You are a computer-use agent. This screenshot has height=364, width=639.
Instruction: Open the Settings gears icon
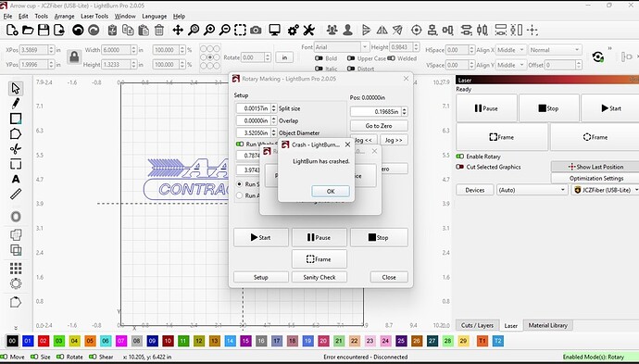click(x=293, y=30)
